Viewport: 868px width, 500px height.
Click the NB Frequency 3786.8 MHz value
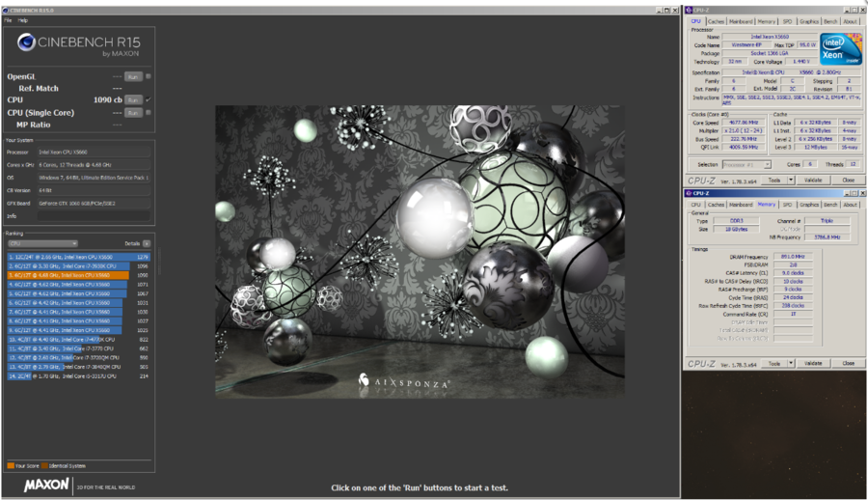(x=827, y=236)
